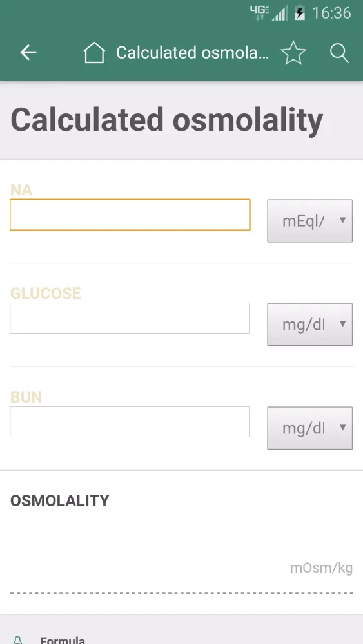Open the home icon in header
Image resolution: width=363 pixels, height=644 pixels.
pyautogui.click(x=94, y=53)
